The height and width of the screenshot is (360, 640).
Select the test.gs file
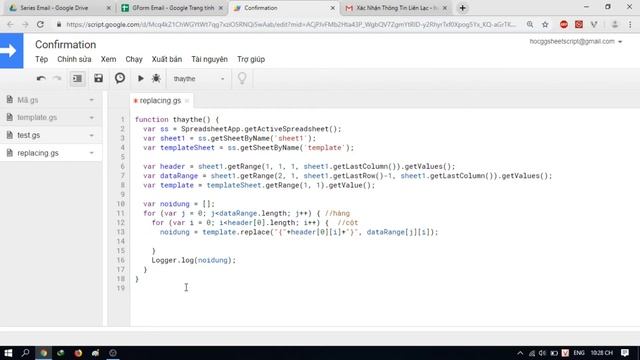point(51,135)
